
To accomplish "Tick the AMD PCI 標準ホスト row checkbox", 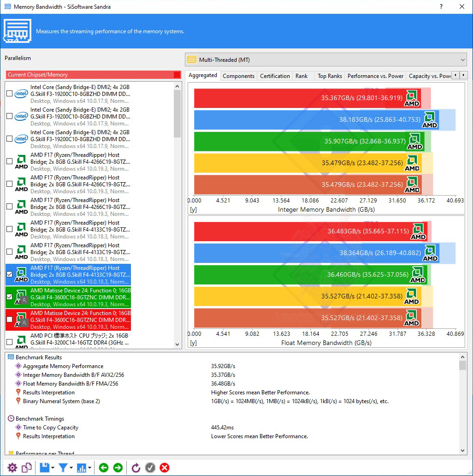I will coord(9,342).
